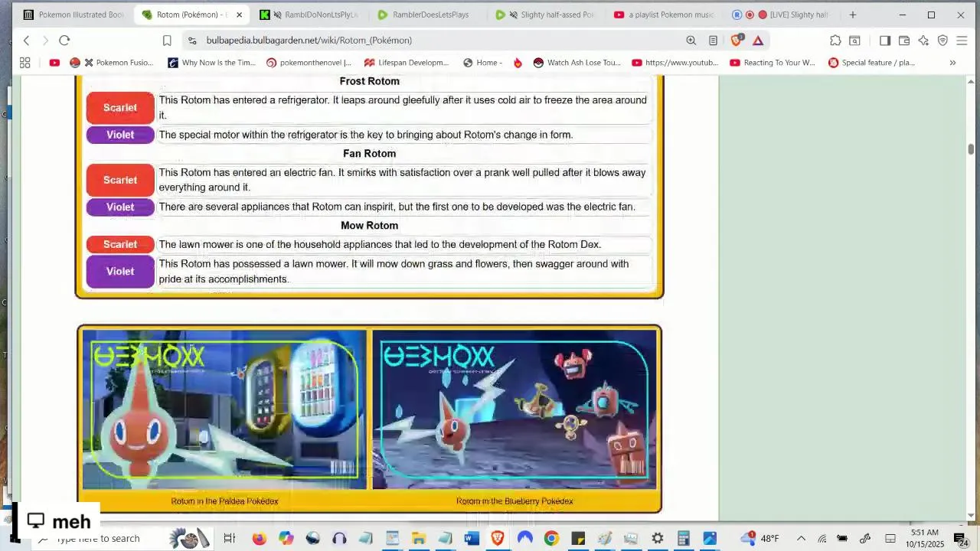The width and height of the screenshot is (980, 551).
Task: Click the Mow Rotom heading text
Action: 369,226
